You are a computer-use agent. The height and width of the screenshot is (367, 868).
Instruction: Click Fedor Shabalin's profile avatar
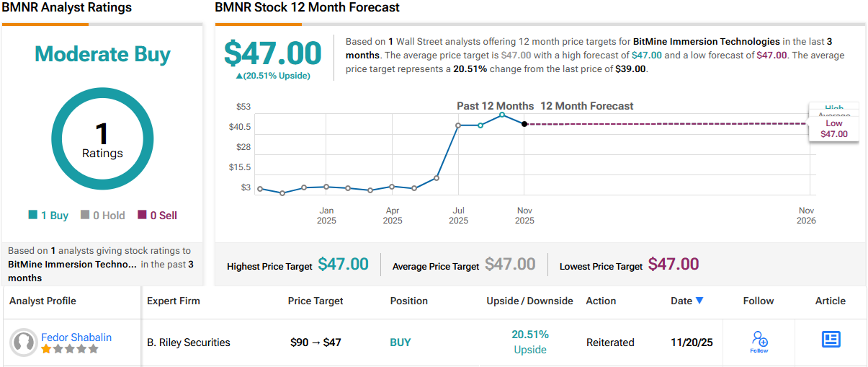click(24, 342)
